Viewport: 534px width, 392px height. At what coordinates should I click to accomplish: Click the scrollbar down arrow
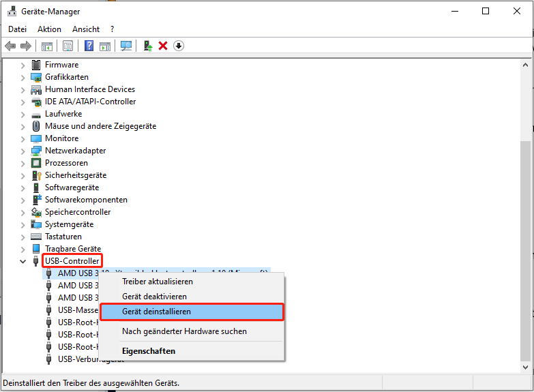click(x=525, y=367)
